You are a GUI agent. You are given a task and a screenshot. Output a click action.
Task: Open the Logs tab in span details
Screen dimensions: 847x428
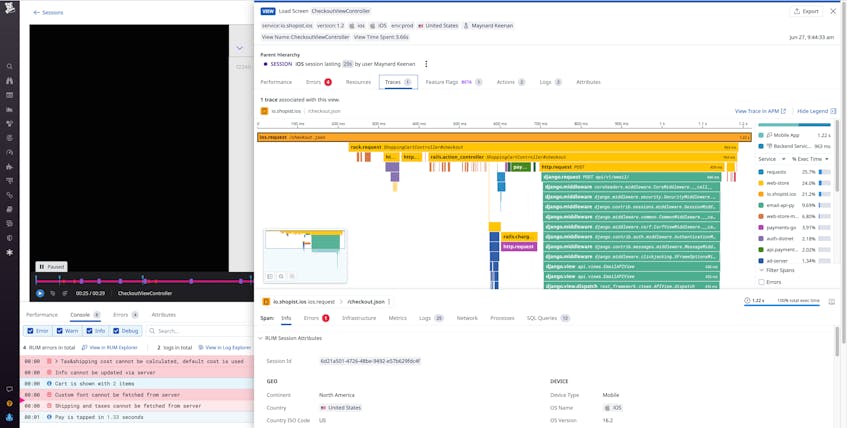[x=431, y=318]
